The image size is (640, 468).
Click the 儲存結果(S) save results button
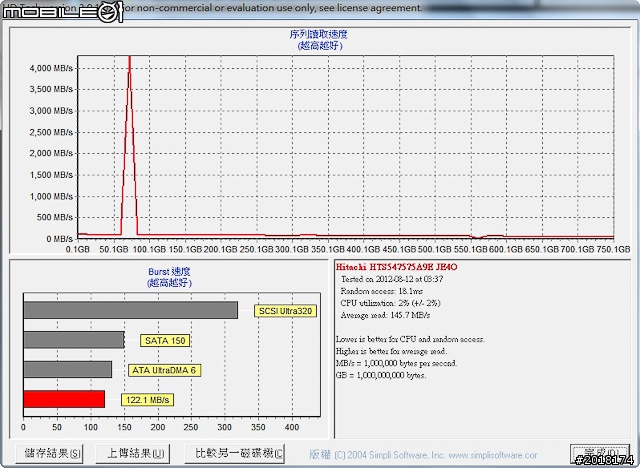49,453
